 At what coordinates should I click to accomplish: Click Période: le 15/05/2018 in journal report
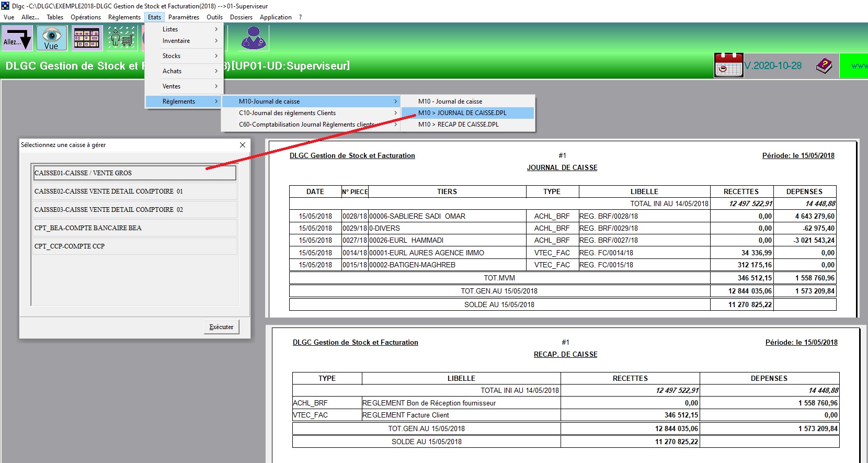(798, 156)
